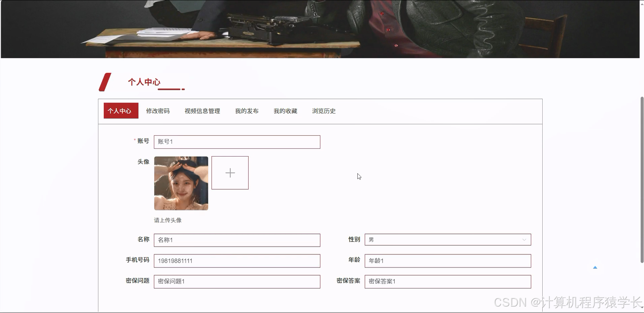This screenshot has height=313, width=644.
Task: Click the 名称 name input field
Action: click(x=237, y=240)
